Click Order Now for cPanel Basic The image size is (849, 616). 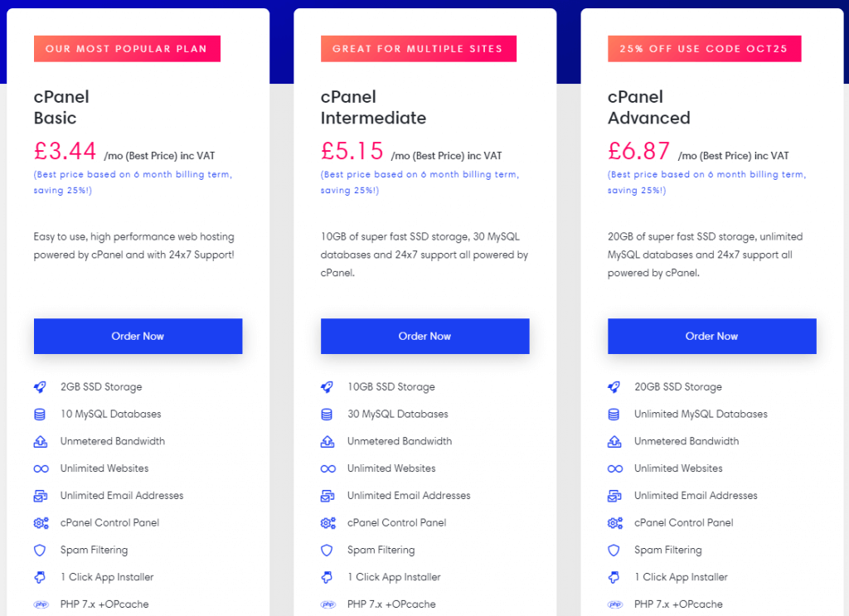138,336
